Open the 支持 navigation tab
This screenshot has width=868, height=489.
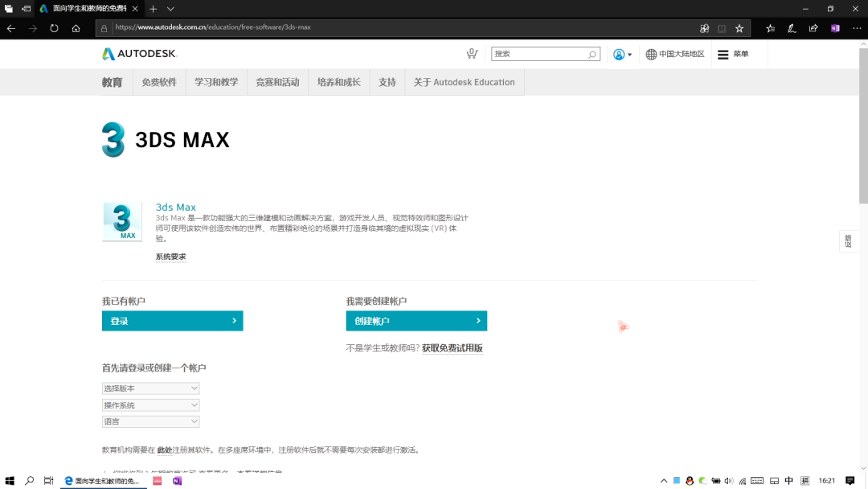coord(387,83)
